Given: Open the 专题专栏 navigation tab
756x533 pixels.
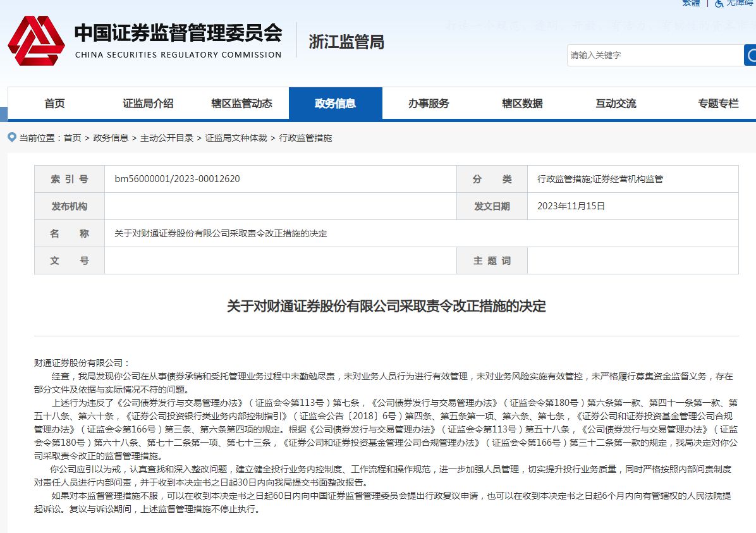Looking at the screenshot, I should point(718,103).
